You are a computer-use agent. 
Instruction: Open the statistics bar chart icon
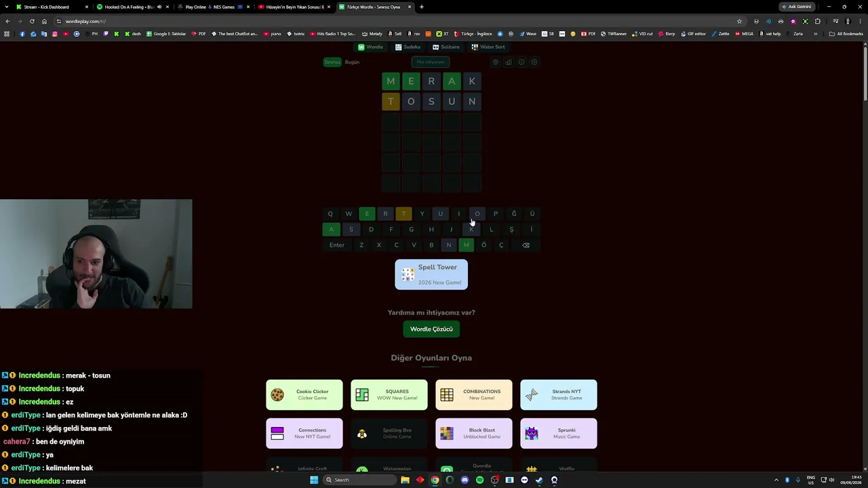(509, 62)
